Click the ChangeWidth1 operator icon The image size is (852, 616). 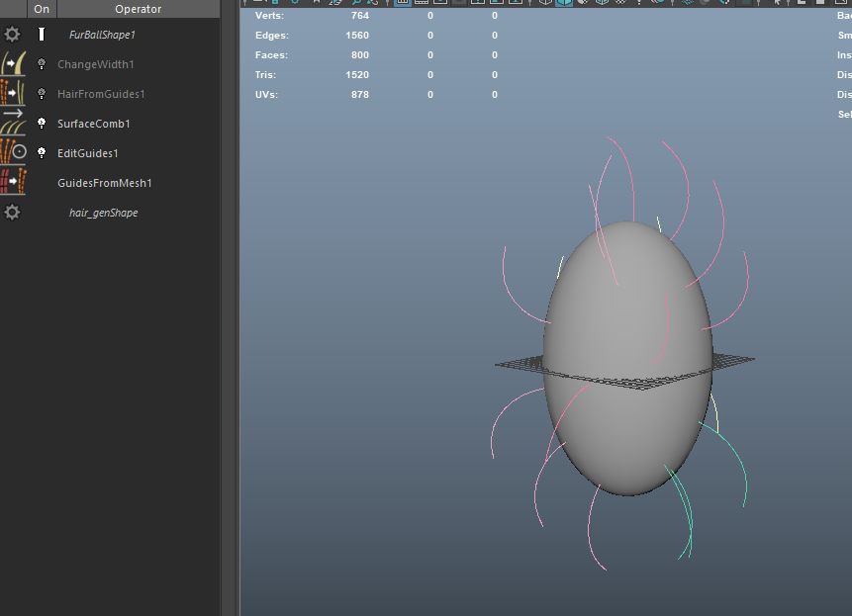click(12, 64)
